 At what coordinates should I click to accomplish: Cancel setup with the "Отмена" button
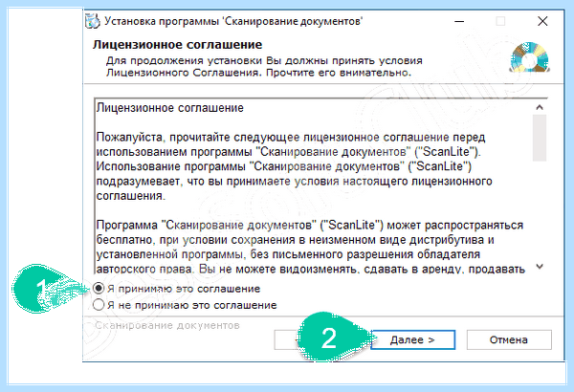(509, 339)
